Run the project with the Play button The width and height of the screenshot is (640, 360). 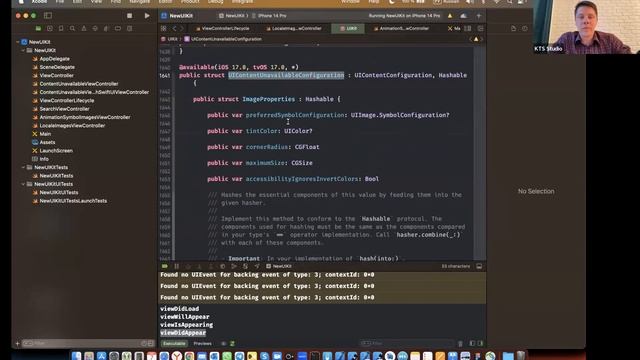[147, 16]
